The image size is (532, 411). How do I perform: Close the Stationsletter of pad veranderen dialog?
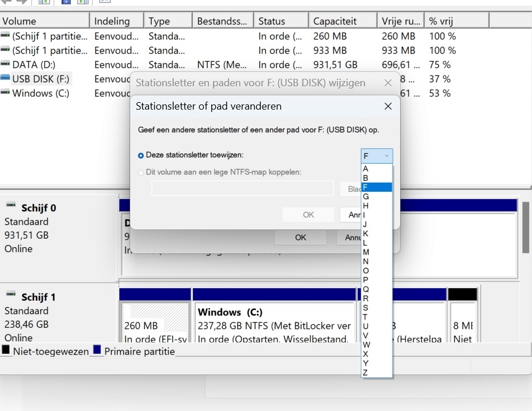[x=388, y=106]
